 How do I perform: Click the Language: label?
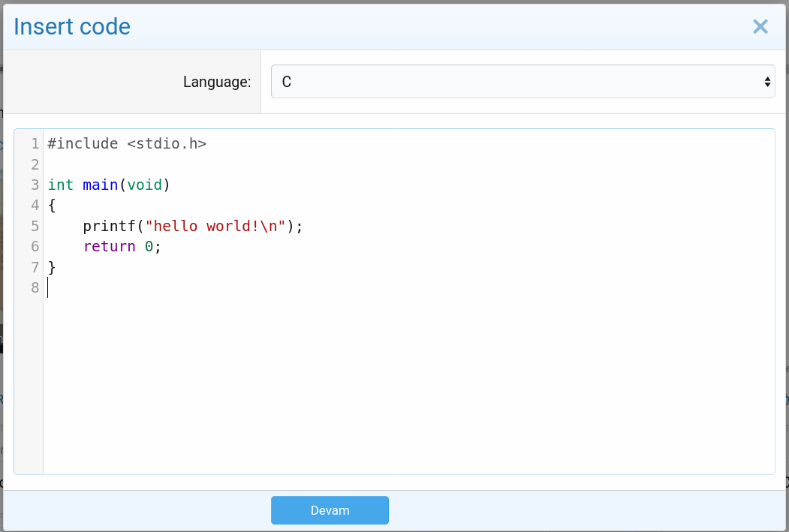(x=216, y=82)
